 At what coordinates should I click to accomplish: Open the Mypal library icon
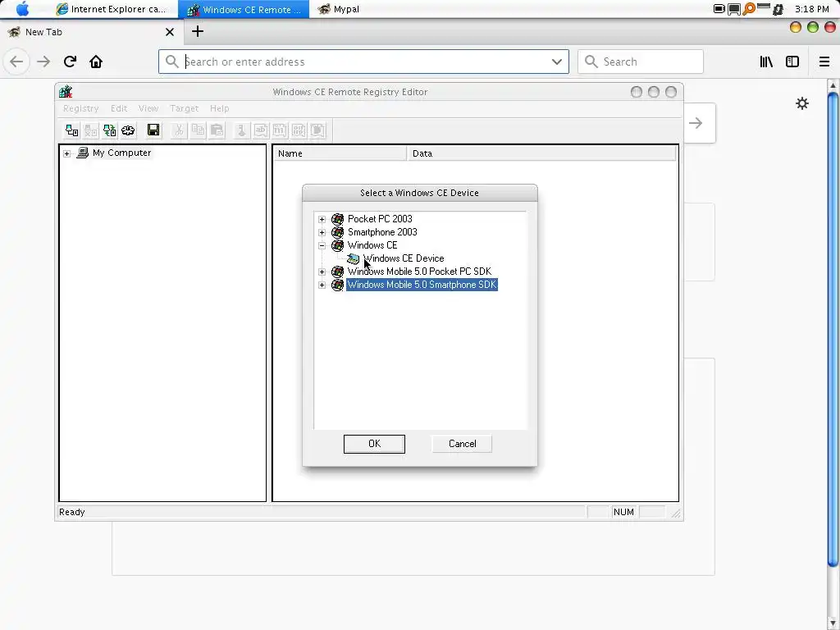[766, 62]
